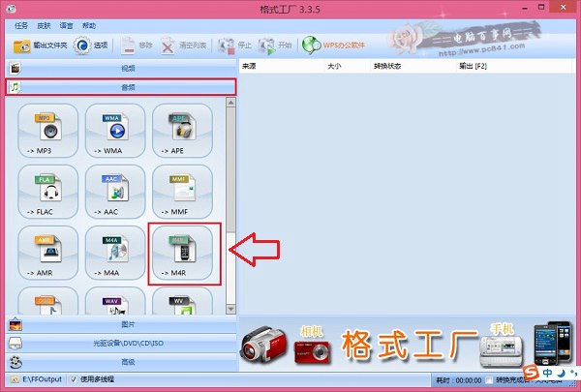
Task: Choose the -> APE audio conversion
Action: click(182, 131)
